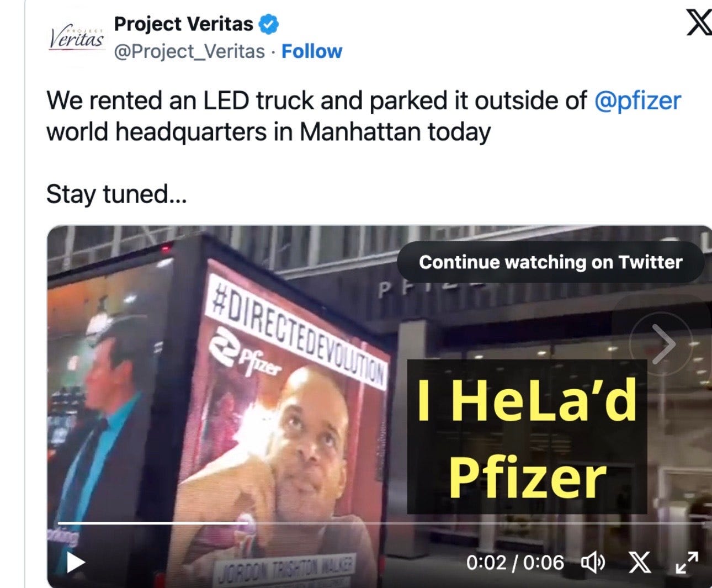The width and height of the screenshot is (712, 588).
Task: Click the blue verified checkmark badge
Action: coord(269,25)
